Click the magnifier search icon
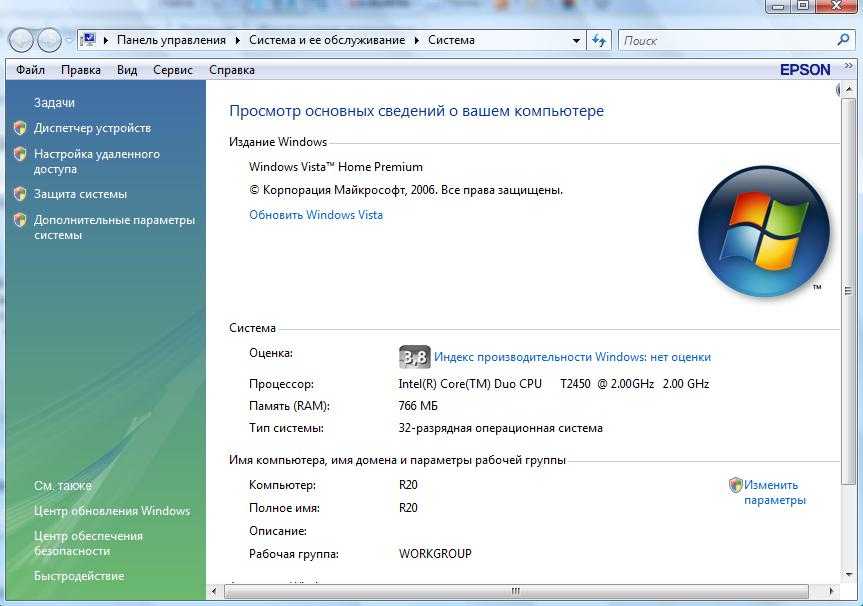Viewport: 863px width, 606px height. [x=843, y=40]
